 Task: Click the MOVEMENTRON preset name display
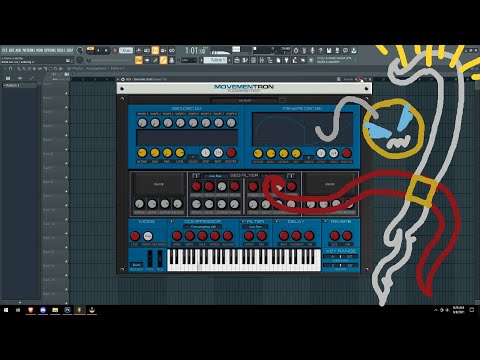[244, 100]
